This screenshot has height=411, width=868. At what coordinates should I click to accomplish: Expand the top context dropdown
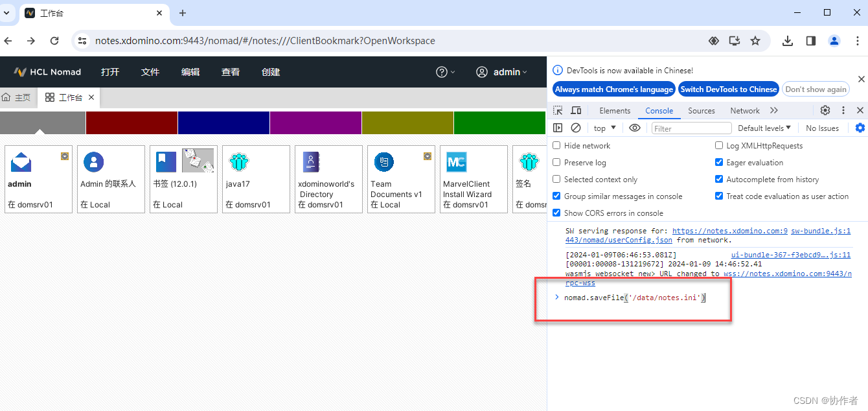[605, 128]
